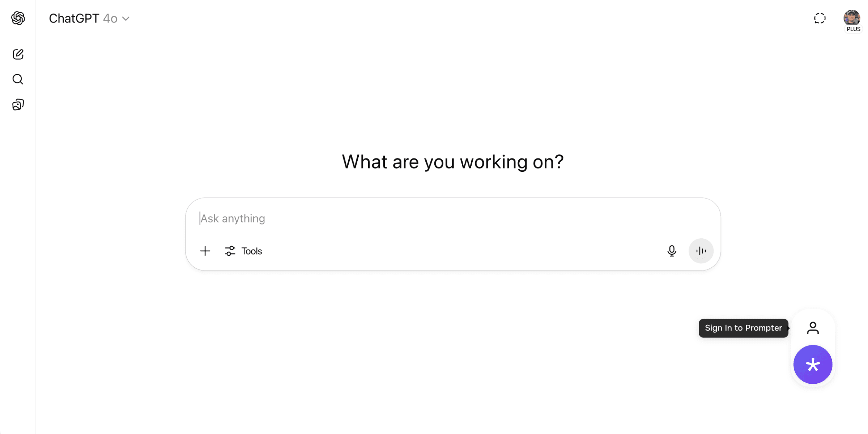Expand the model selector chevron beside 4o
The width and height of the screenshot is (868, 434).
point(126,19)
